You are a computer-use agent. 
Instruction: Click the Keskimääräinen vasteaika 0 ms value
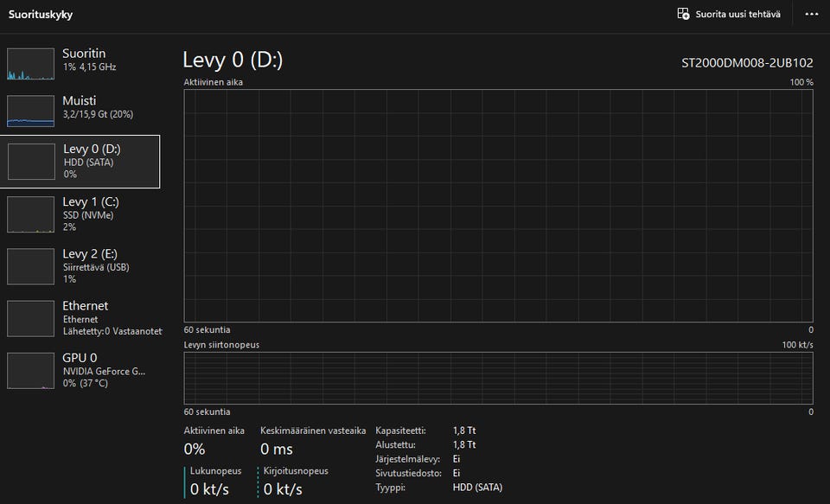pyautogui.click(x=277, y=450)
